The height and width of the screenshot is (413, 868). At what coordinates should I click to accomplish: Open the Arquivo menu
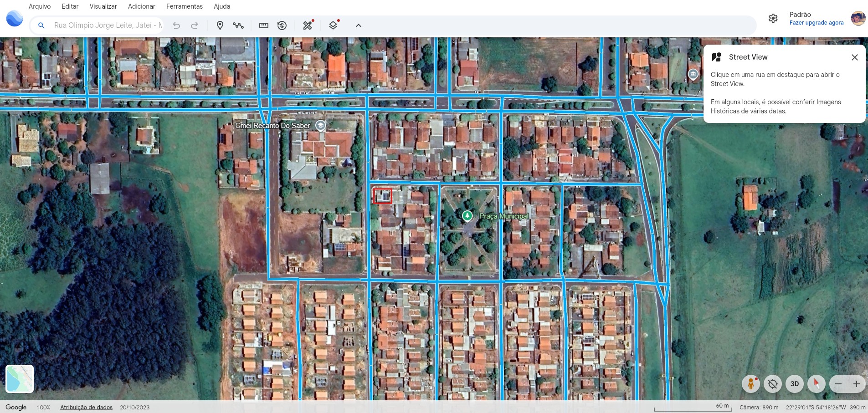coord(40,6)
